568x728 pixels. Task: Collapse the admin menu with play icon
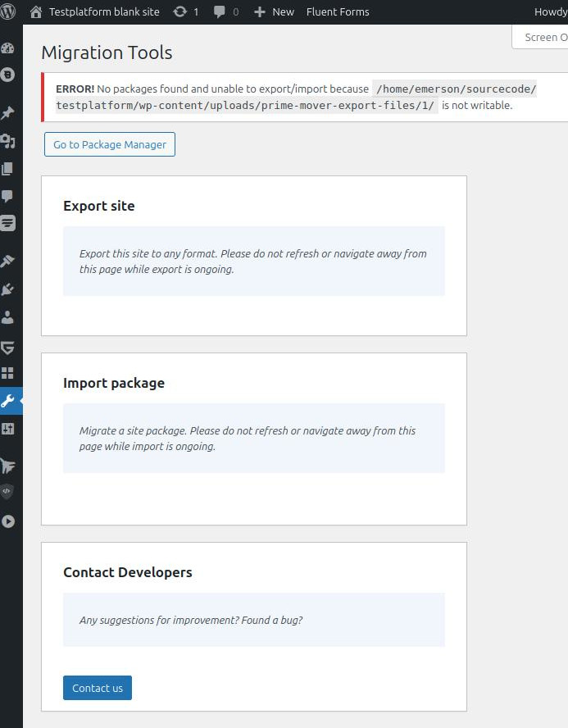click(8, 521)
